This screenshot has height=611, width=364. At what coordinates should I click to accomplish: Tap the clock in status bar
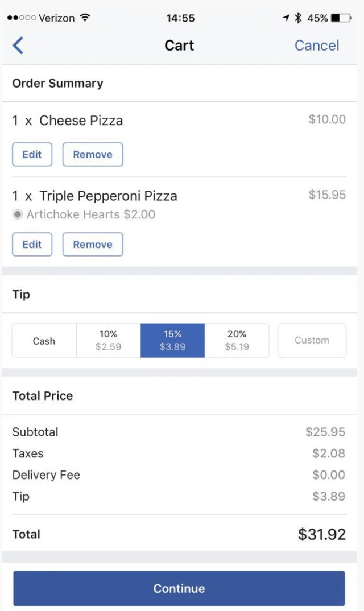pyautogui.click(x=180, y=18)
